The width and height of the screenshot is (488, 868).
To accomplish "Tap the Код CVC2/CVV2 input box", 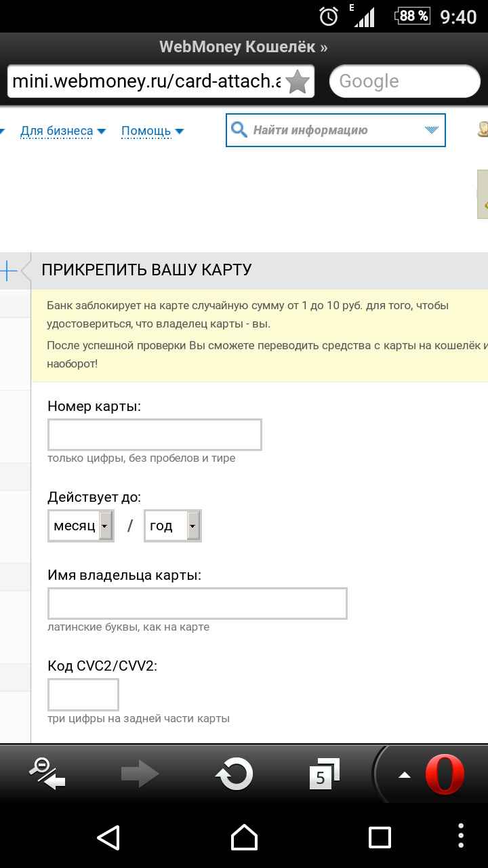I will pos(83,694).
